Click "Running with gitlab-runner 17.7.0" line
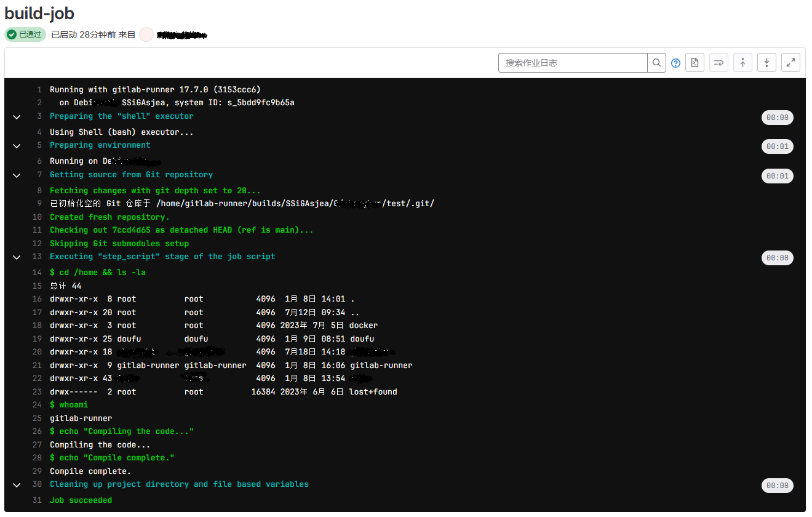The height and width of the screenshot is (517, 812). pos(155,90)
